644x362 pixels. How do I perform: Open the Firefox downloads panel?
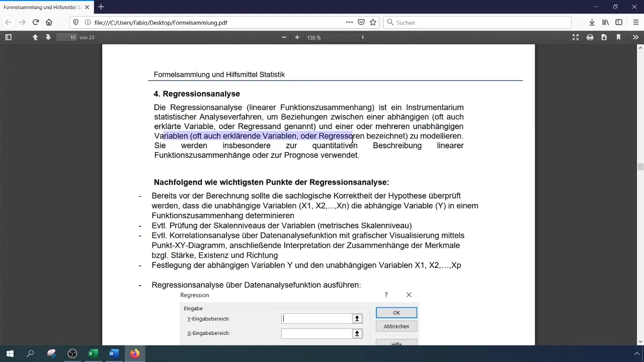click(x=592, y=22)
